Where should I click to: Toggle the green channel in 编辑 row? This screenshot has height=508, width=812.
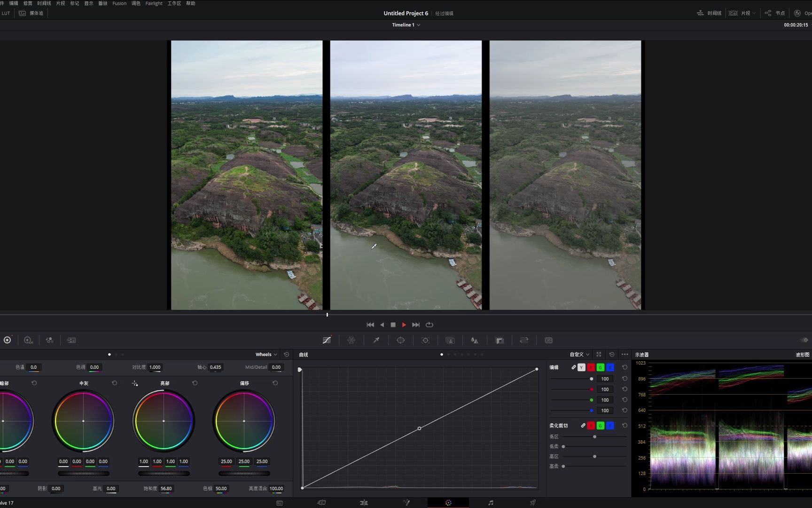(600, 367)
